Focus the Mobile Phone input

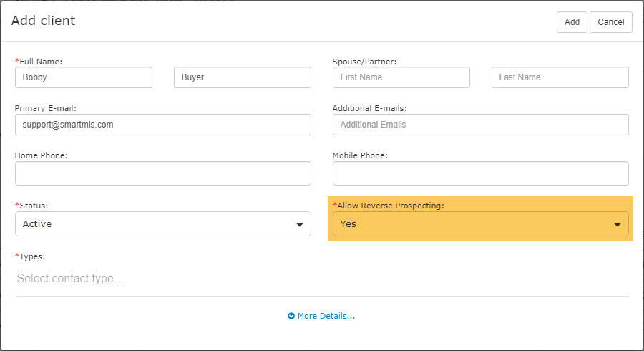coord(481,173)
